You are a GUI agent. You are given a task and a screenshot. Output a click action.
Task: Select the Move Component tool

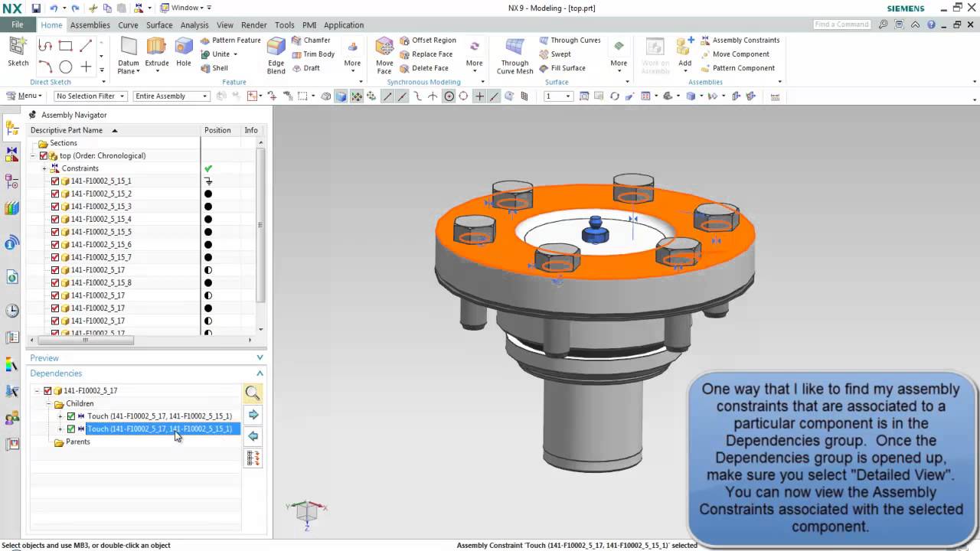(734, 54)
